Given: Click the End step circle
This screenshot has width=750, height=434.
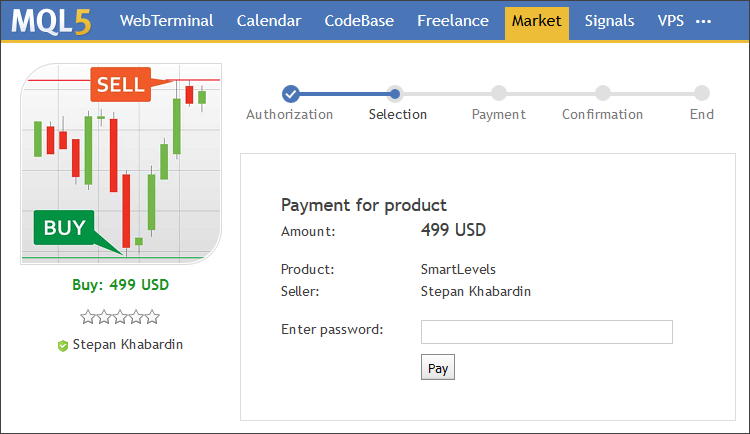Looking at the screenshot, I should click(x=702, y=93).
